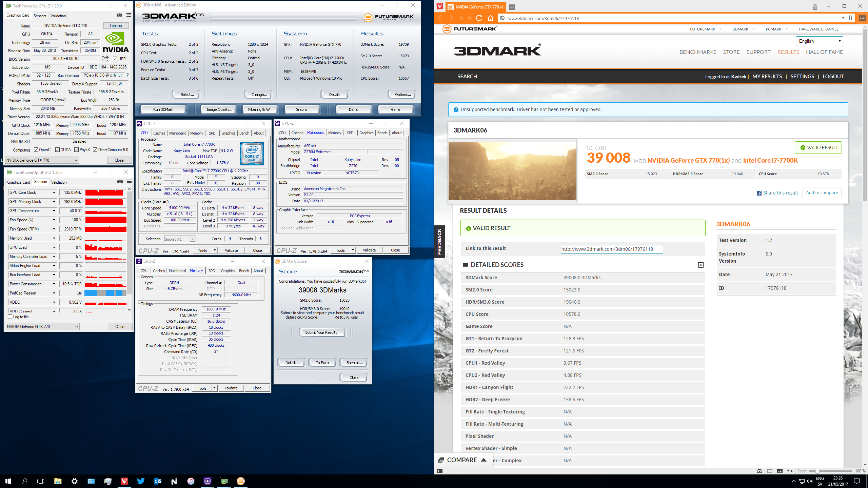Expand GPU Temperature sensor dropdown
The height and width of the screenshot is (488, 868).
coord(54,211)
